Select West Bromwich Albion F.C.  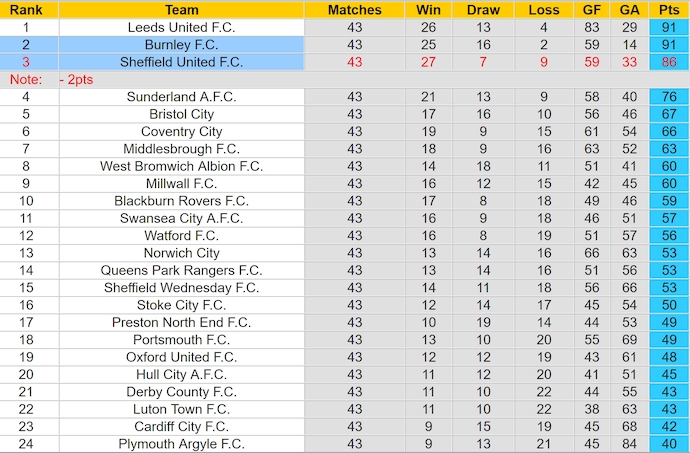(x=181, y=166)
